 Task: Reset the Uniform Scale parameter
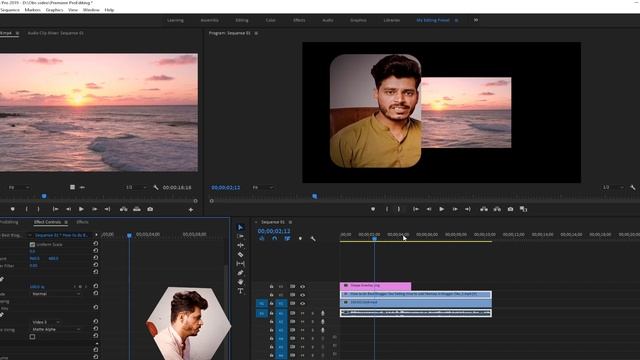(x=96, y=244)
